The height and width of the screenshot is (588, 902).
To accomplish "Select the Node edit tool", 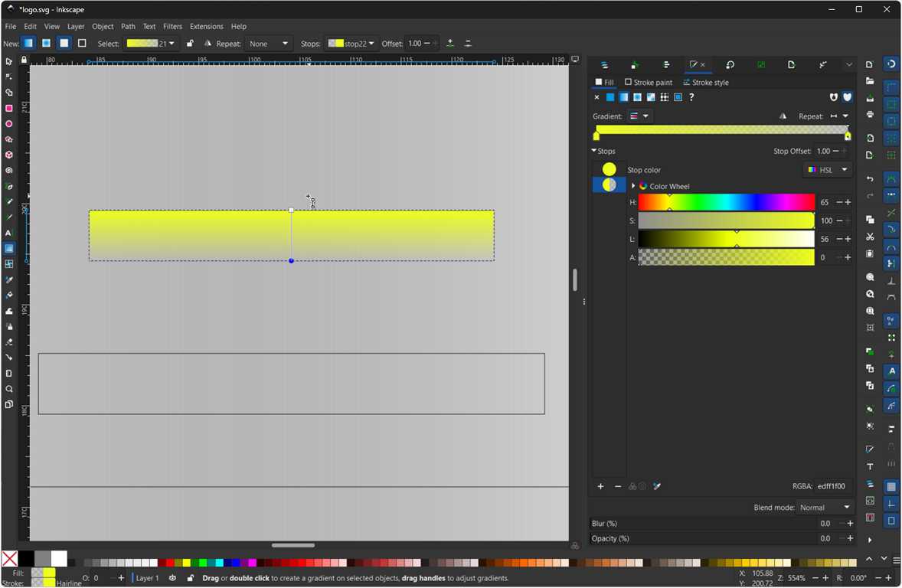I will point(8,77).
